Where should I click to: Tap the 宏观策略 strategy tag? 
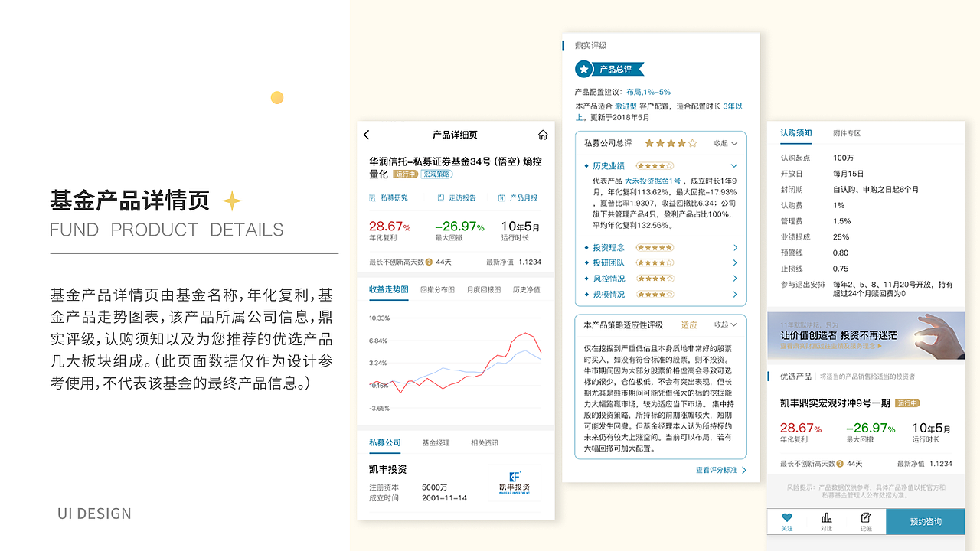coord(436,174)
